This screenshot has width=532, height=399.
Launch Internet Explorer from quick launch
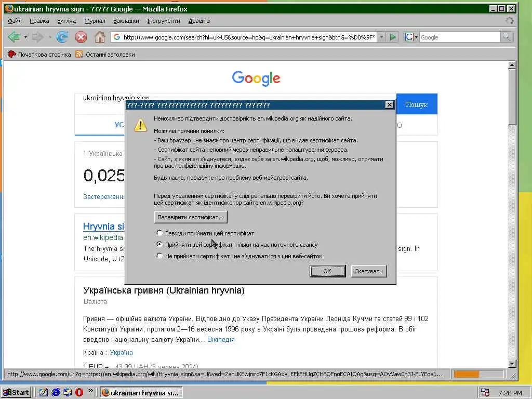pyautogui.click(x=56, y=393)
